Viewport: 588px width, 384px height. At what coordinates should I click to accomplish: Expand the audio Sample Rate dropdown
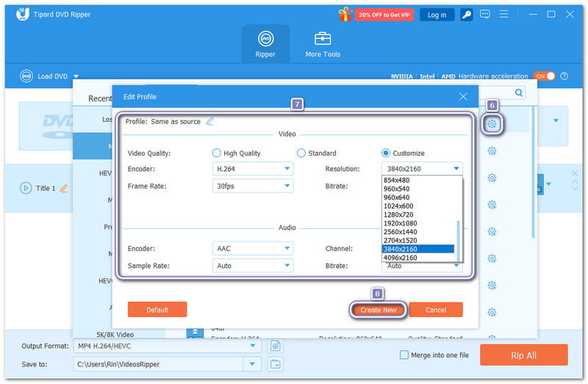[x=251, y=266]
